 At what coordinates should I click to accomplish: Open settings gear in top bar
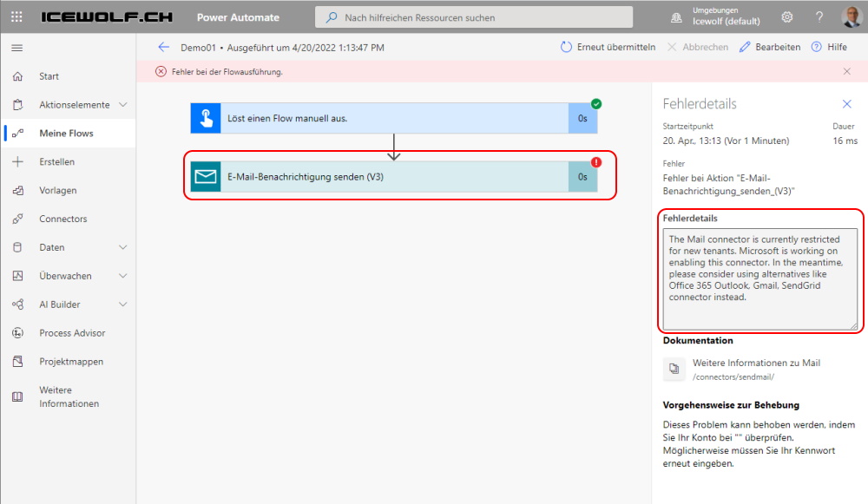pos(786,17)
